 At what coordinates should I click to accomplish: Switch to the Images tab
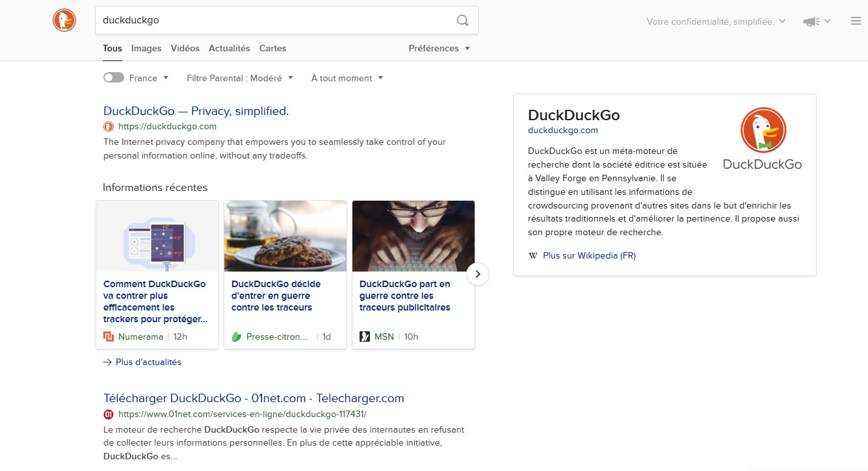[146, 48]
